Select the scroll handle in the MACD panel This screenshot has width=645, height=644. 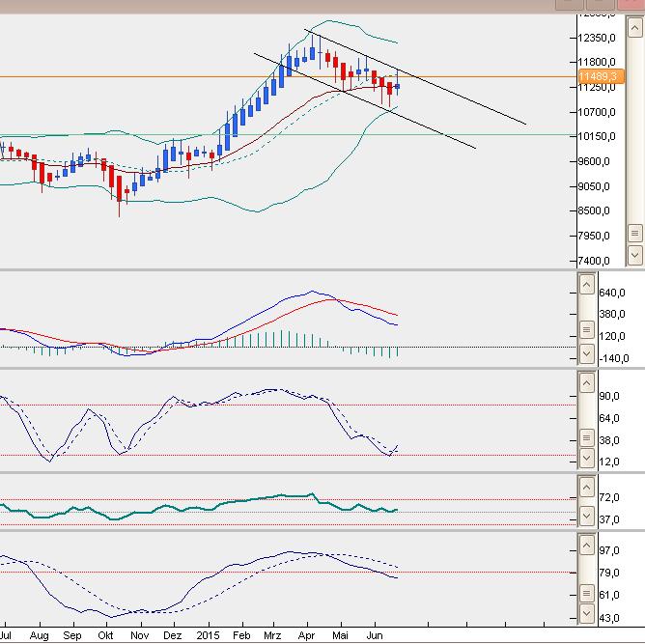[x=586, y=331]
